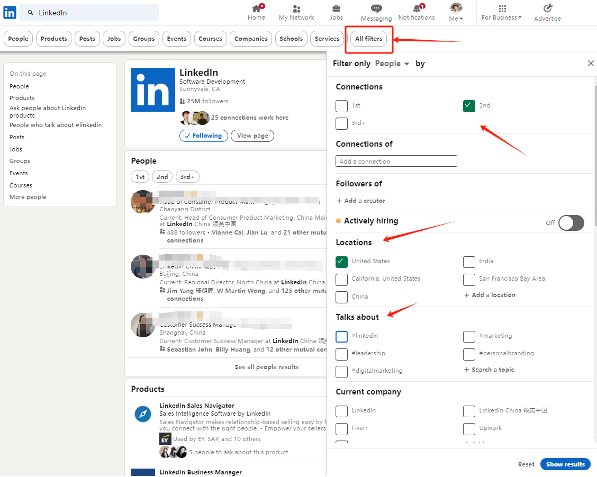597x477 pixels.
Task: Check the 1st connections checkbox
Action: coord(342,106)
